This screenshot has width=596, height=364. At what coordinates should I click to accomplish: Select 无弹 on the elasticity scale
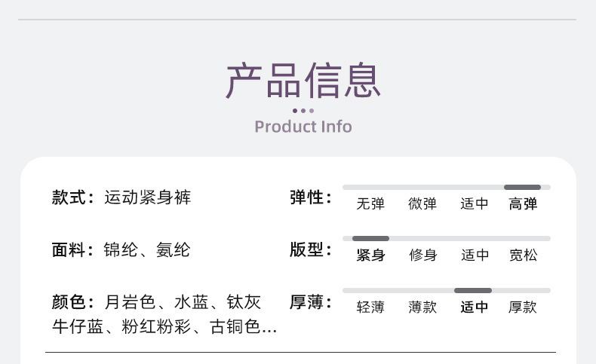pos(370,203)
